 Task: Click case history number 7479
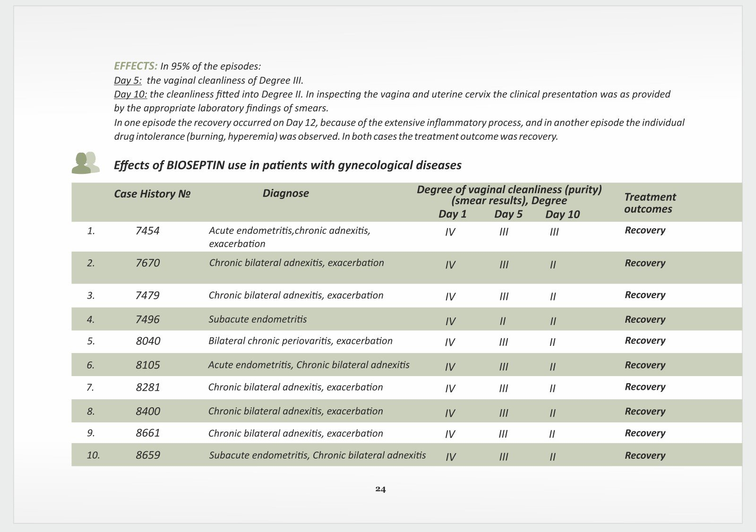coord(147,296)
